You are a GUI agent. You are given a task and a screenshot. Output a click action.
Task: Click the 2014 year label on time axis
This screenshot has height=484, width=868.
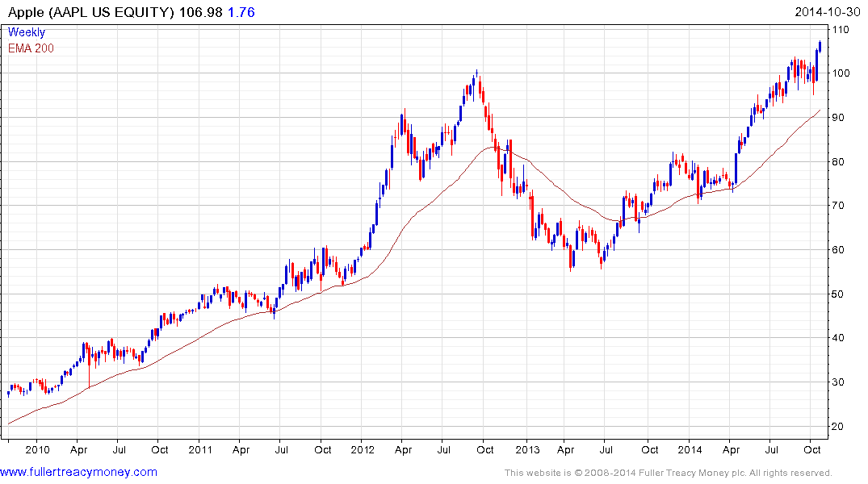coord(690,449)
